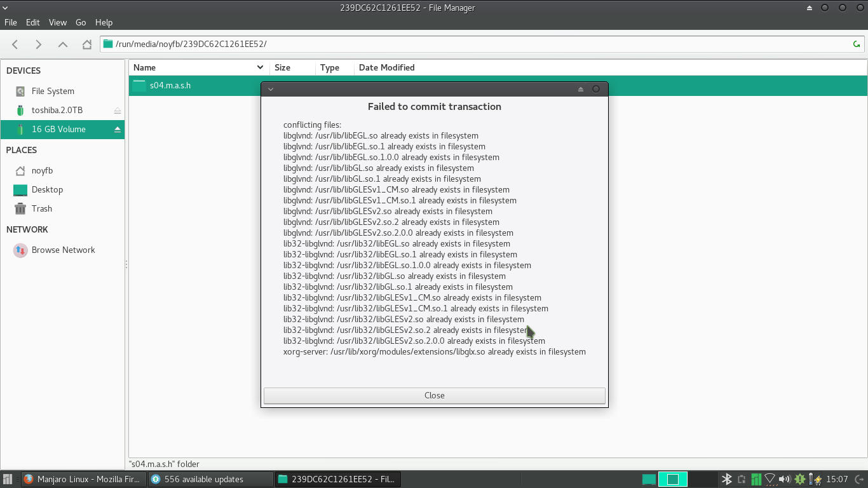Open Manjaro settings tray icon

click(756, 479)
